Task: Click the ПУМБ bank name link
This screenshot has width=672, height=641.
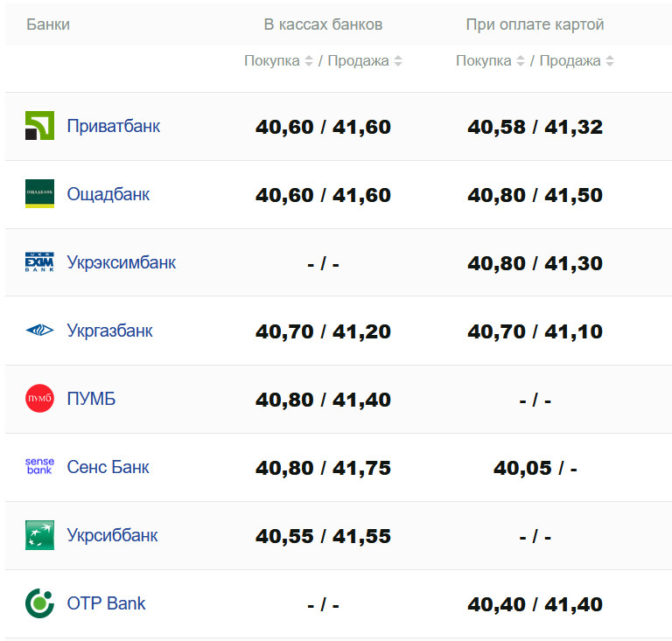Action: (x=91, y=399)
